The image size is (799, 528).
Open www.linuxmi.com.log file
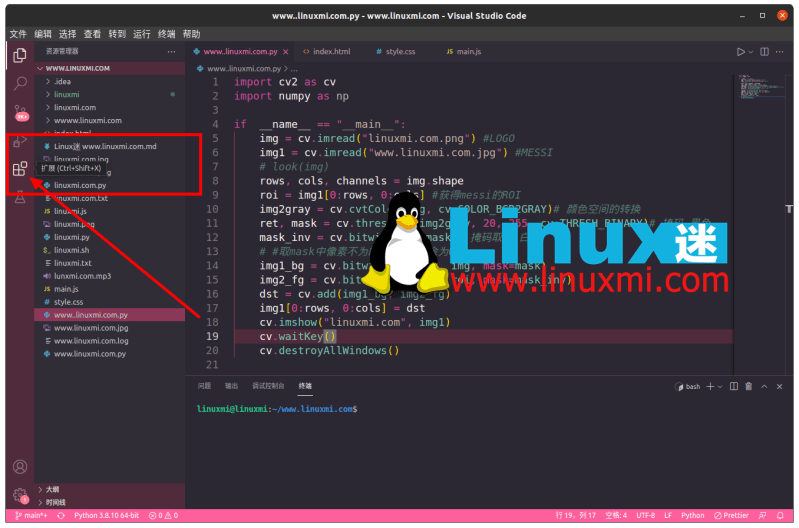click(x=110, y=341)
